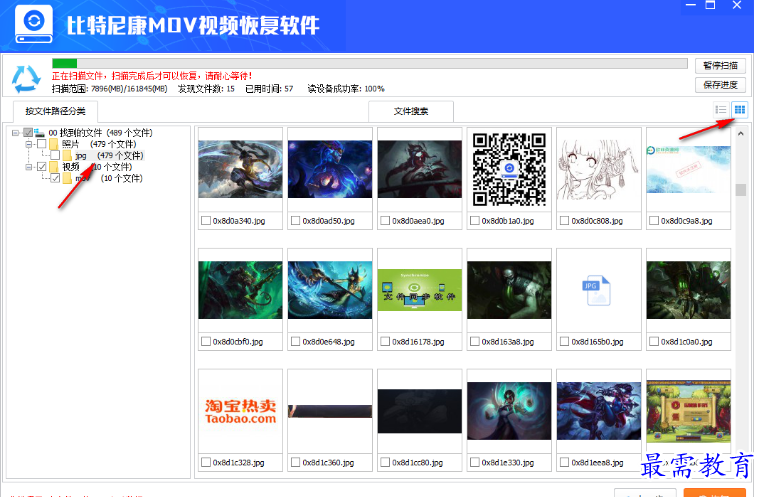Click the generic JPG file icon of 0x8d165b0.jpg
The image size is (762, 497).
click(x=596, y=290)
